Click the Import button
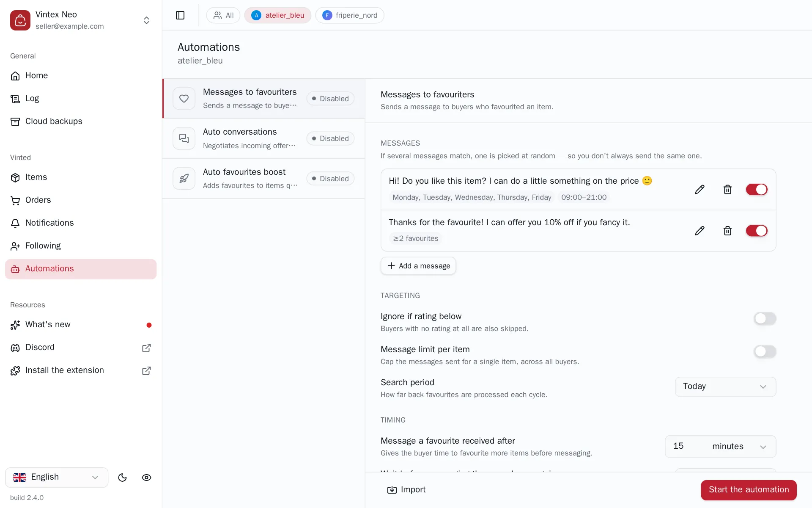812x508 pixels. click(406, 490)
